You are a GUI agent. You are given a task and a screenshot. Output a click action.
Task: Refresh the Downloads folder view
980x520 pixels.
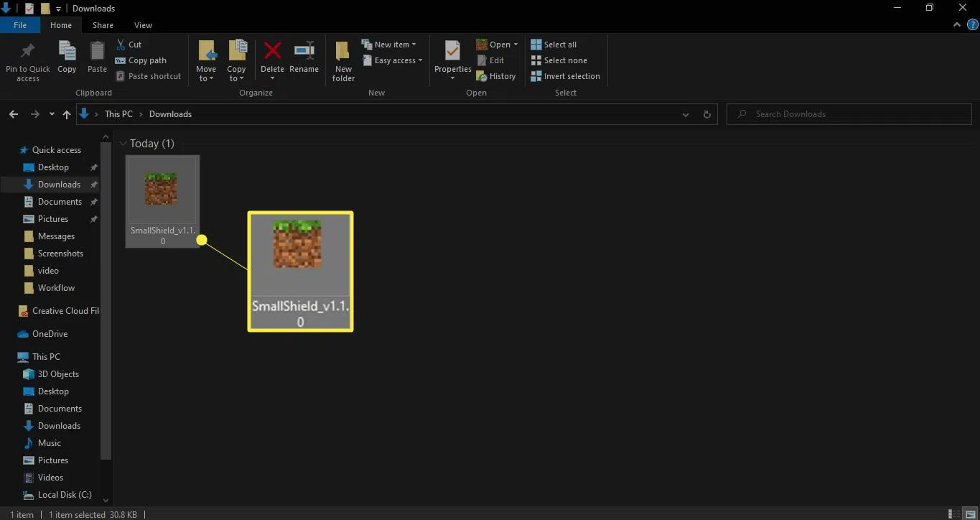(x=706, y=114)
